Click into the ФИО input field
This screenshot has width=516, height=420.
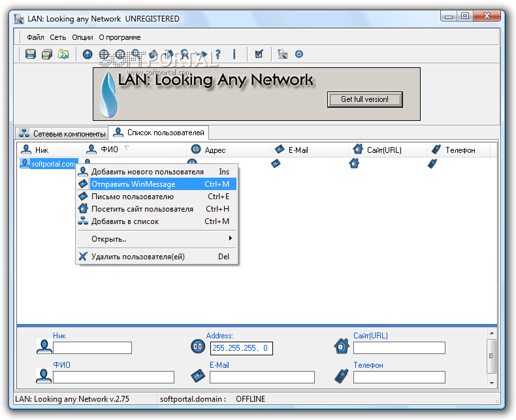tap(114, 377)
